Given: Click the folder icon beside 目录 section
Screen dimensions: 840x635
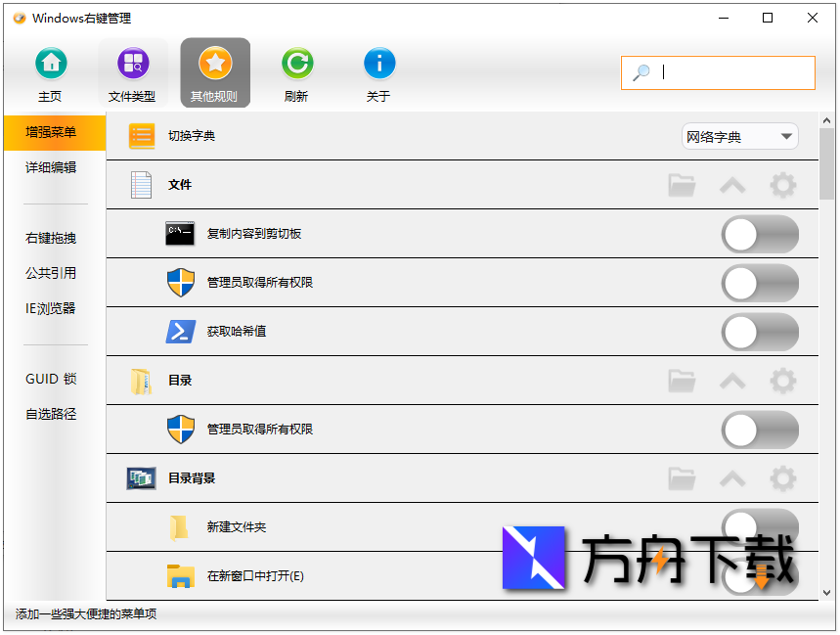Looking at the screenshot, I should coord(682,381).
